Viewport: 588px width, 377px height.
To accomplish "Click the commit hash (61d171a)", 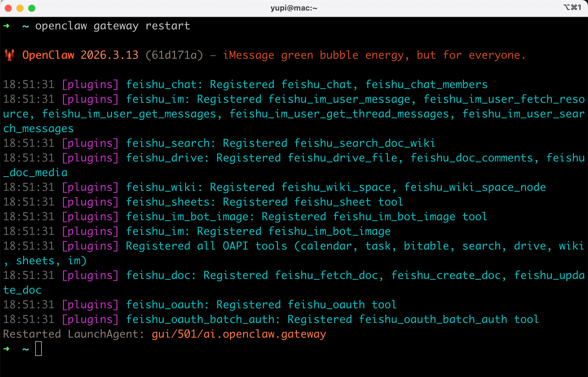I will [x=174, y=55].
